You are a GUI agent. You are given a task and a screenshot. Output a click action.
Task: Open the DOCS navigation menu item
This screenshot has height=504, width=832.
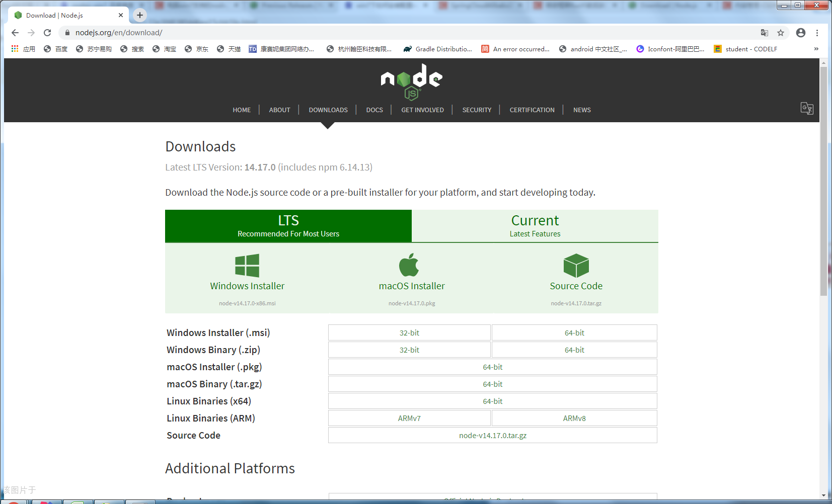pos(374,110)
